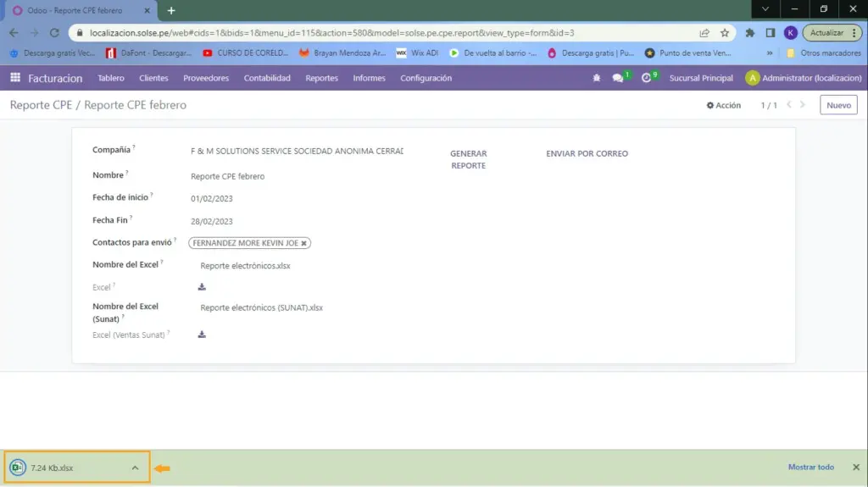Download the Excel report file icon
Viewport: 868px width, 487px height.
pyautogui.click(x=202, y=287)
